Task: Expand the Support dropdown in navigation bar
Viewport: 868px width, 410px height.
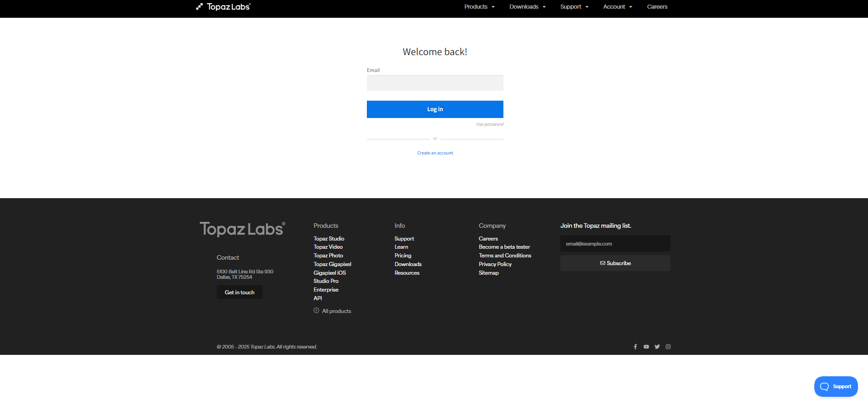Action: point(574,7)
